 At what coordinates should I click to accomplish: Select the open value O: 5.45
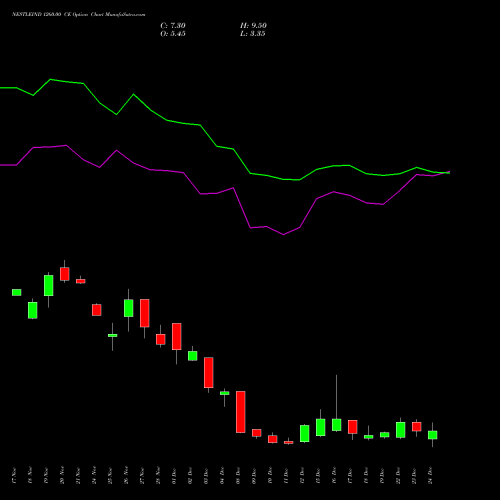pos(173,34)
